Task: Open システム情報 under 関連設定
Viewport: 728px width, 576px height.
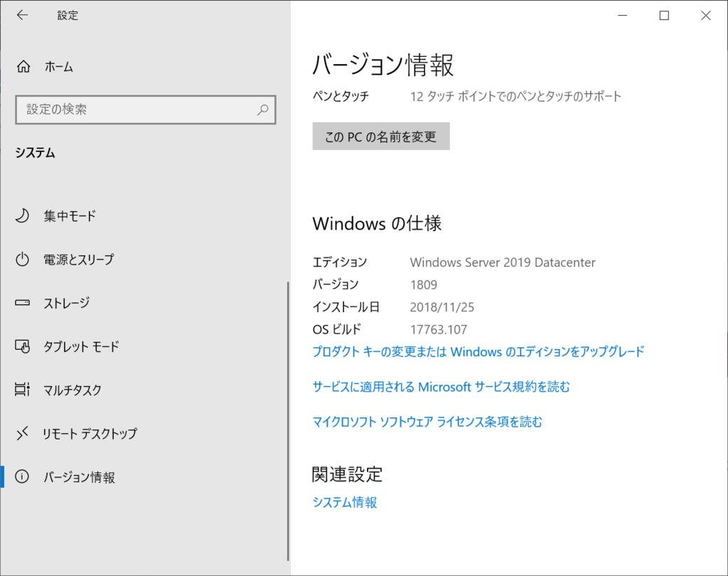Action: pyautogui.click(x=344, y=502)
